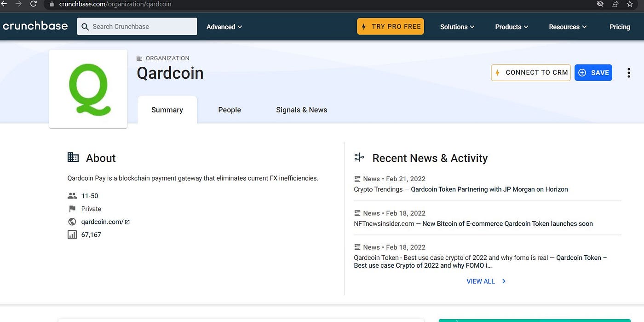The image size is (644, 322).
Task: Click the search magnifier icon
Action: [85, 27]
